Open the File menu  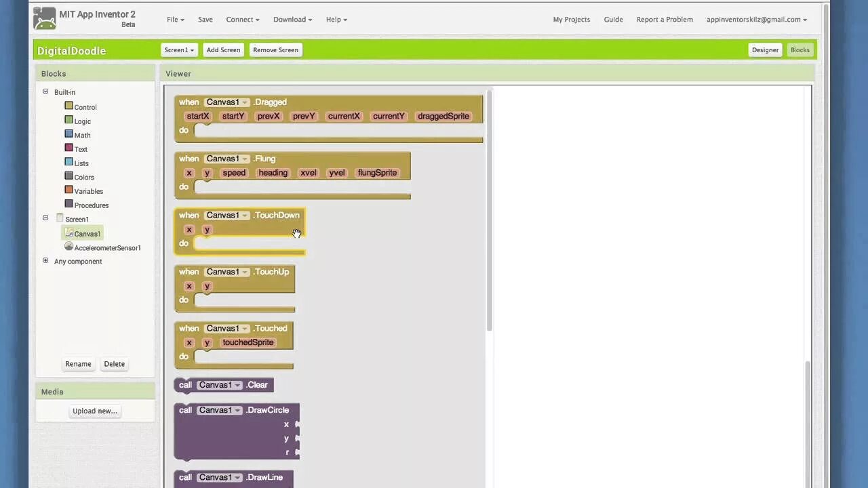pos(176,20)
